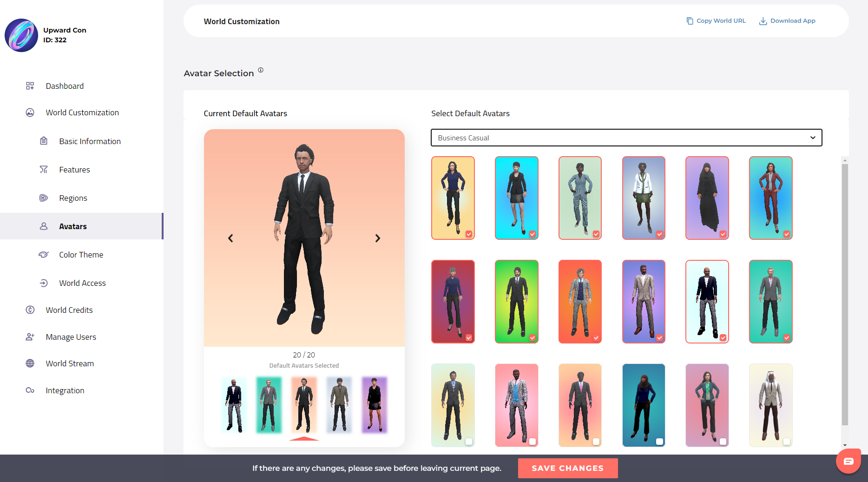Click the Regions icon in the sidebar
Image resolution: width=868 pixels, height=482 pixels.
(44, 198)
